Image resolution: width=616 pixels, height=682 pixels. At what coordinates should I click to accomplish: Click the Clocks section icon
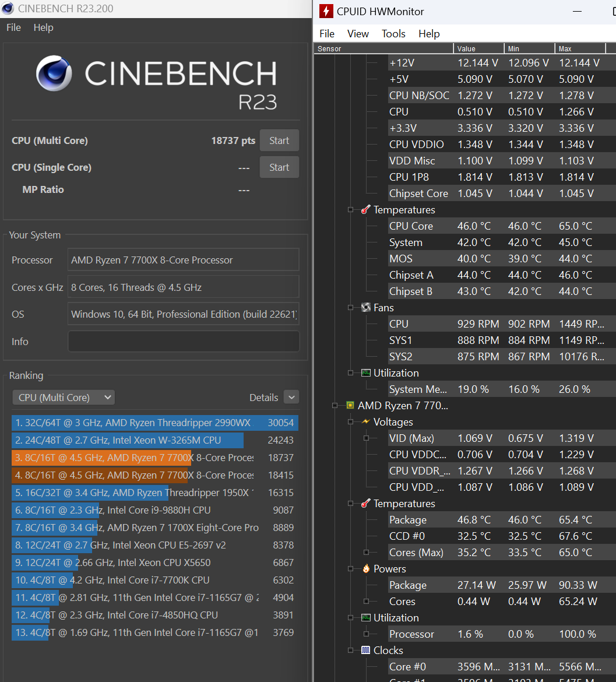click(366, 651)
